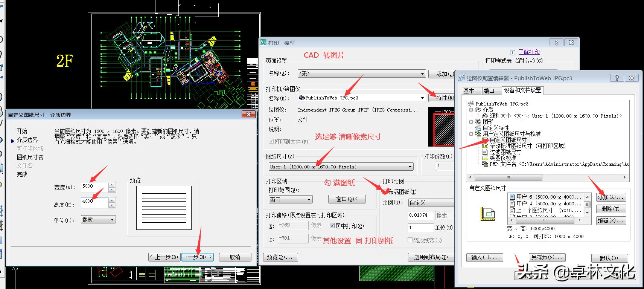Screen dimensions: 644x289
Task: Click the PMP 文件名 icon in the tree
Action: (x=486, y=164)
